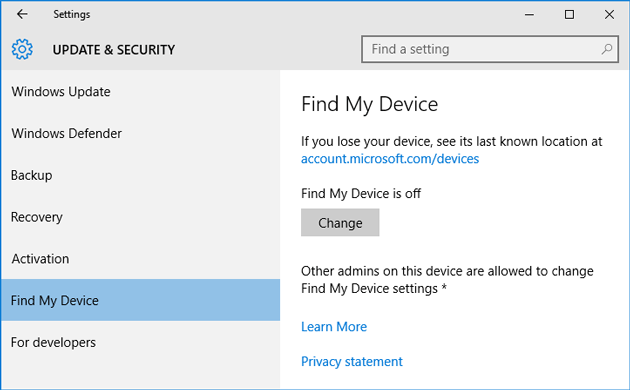Select Backup in sidebar

(x=140, y=175)
